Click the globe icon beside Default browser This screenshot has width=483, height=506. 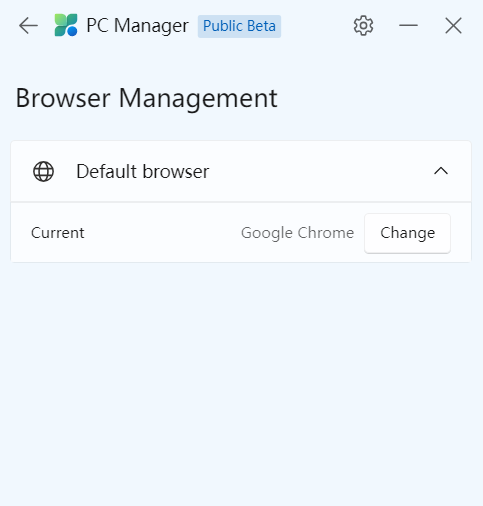click(x=43, y=171)
